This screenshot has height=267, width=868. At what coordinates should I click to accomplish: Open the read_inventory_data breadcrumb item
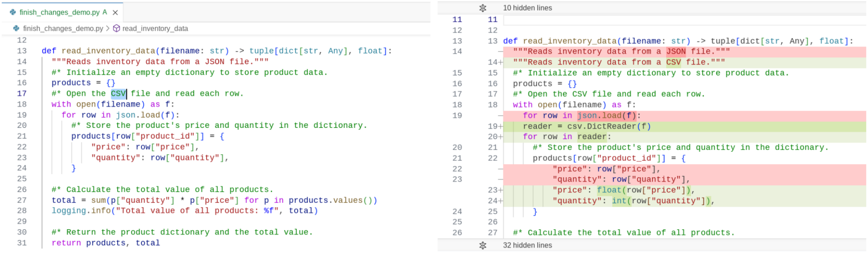(155, 29)
